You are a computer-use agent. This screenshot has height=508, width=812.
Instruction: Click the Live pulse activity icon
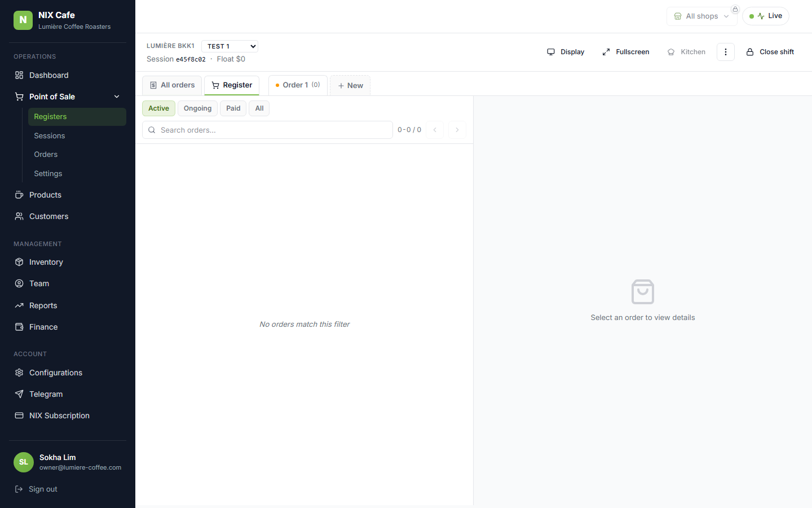click(761, 16)
